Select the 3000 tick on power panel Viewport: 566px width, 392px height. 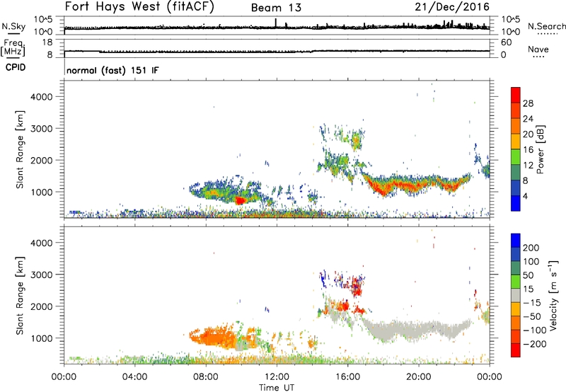(42, 129)
